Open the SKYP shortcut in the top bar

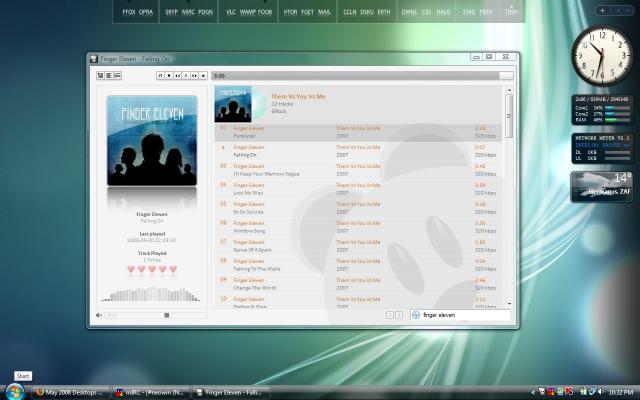pyautogui.click(x=171, y=12)
